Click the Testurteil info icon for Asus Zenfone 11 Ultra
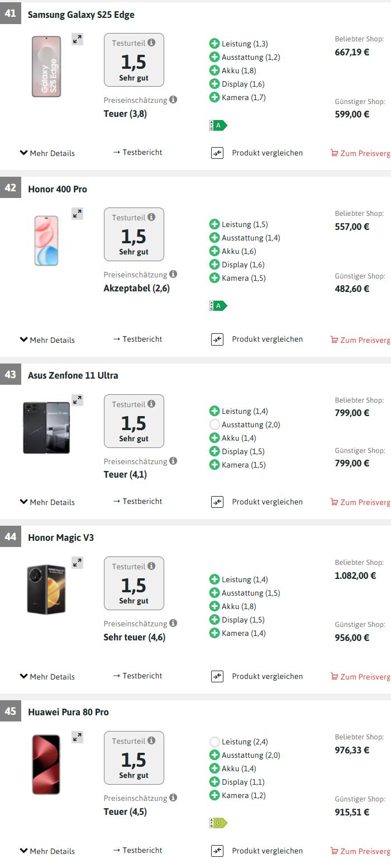Viewport: 391px width, 868px height. click(151, 404)
